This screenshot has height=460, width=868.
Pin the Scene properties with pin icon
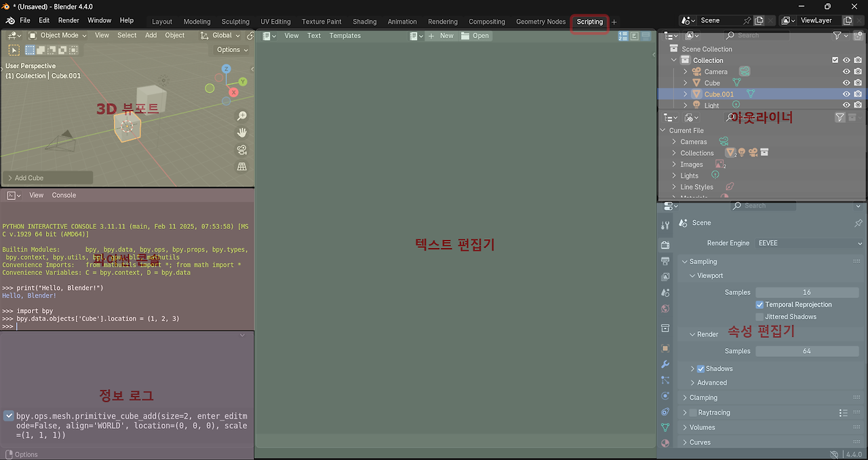click(x=858, y=223)
